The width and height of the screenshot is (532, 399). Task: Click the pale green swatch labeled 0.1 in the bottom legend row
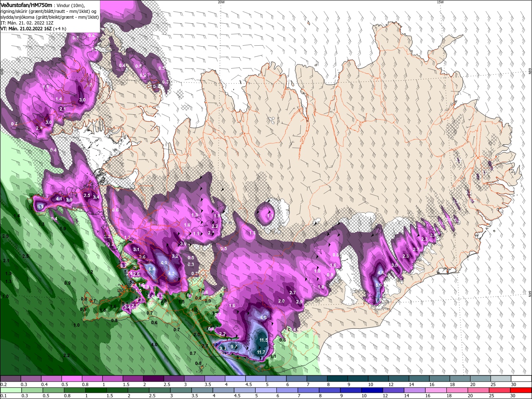click(10, 390)
